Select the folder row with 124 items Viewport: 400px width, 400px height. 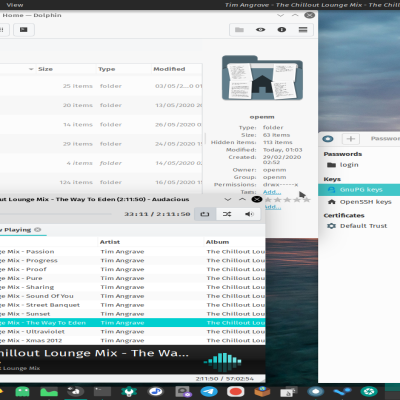(x=101, y=182)
